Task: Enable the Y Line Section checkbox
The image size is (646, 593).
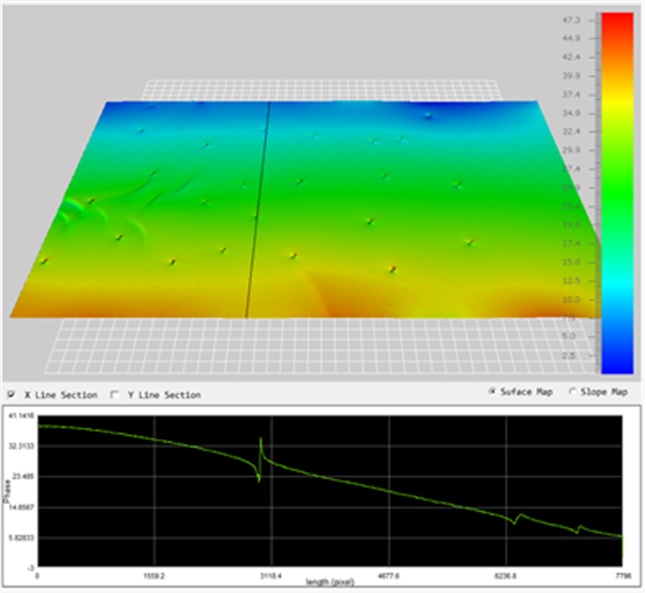Action: pyautogui.click(x=115, y=394)
